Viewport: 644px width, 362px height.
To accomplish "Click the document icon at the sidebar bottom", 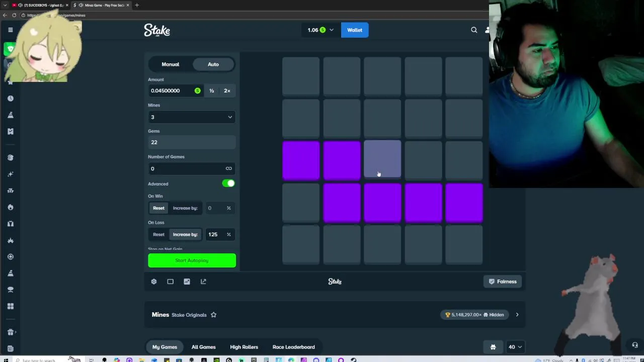I will (10, 348).
